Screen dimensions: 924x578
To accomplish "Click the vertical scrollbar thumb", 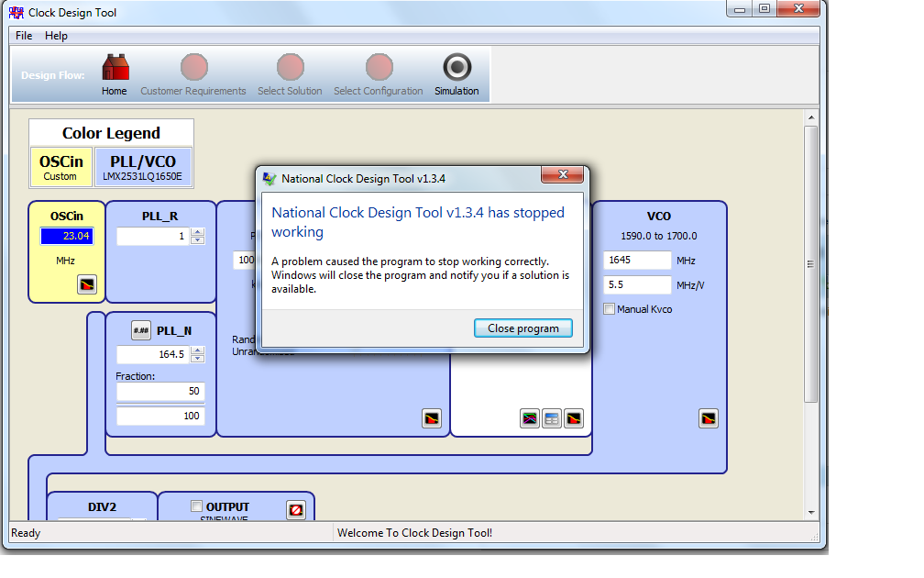I will (x=811, y=263).
